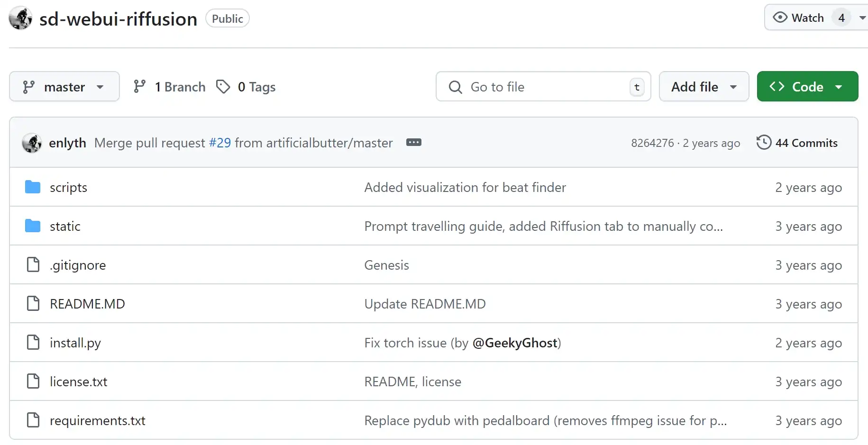Image resolution: width=868 pixels, height=445 pixels.
Task: Click the Public visibility badge
Action: pyautogui.click(x=228, y=18)
